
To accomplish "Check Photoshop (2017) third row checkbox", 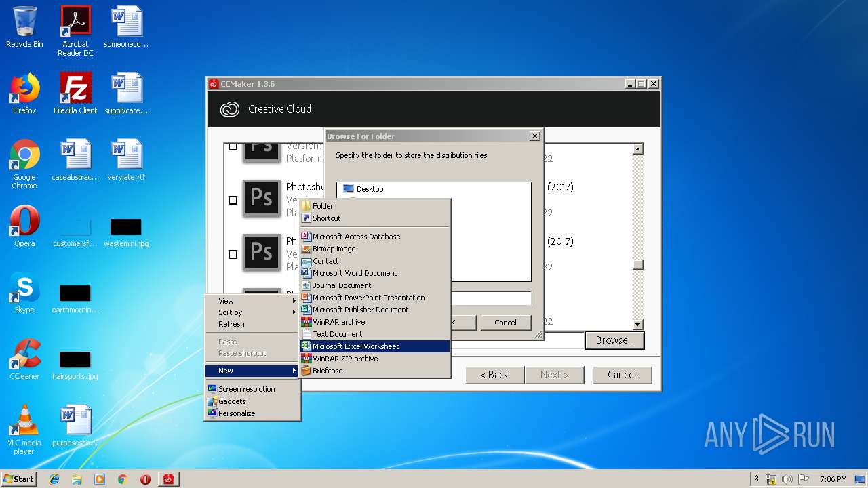I will (x=233, y=254).
